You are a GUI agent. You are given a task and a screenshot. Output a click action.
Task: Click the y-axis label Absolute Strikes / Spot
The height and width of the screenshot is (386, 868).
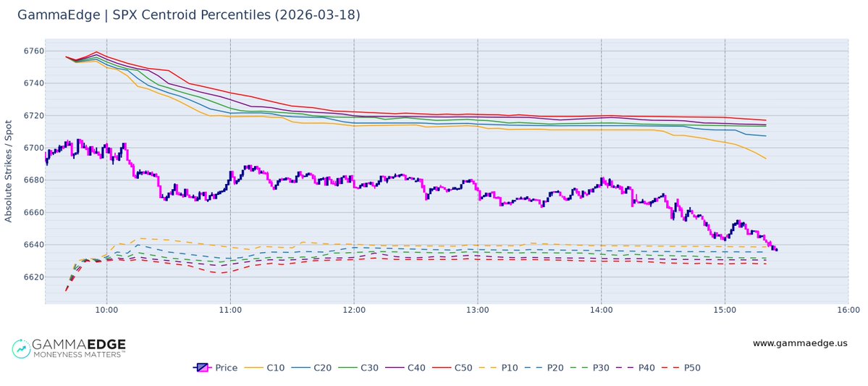click(8, 171)
